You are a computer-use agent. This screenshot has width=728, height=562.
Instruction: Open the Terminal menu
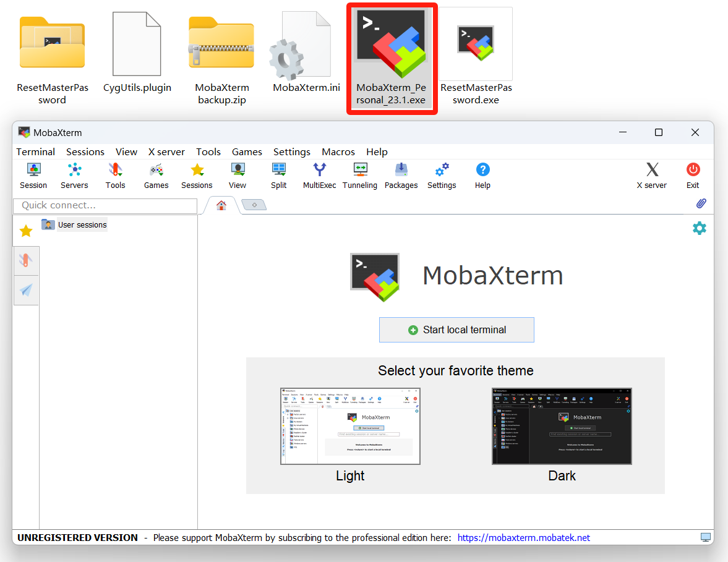coord(36,152)
